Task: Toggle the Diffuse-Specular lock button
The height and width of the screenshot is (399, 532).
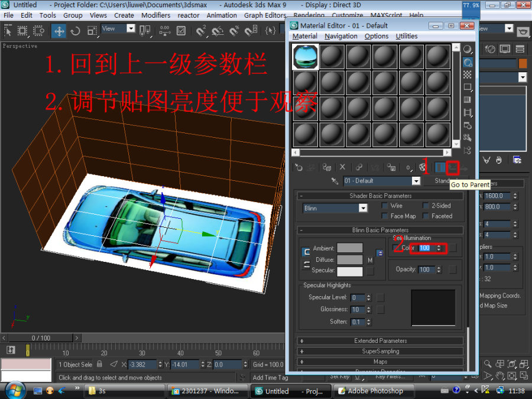Action: point(306,265)
